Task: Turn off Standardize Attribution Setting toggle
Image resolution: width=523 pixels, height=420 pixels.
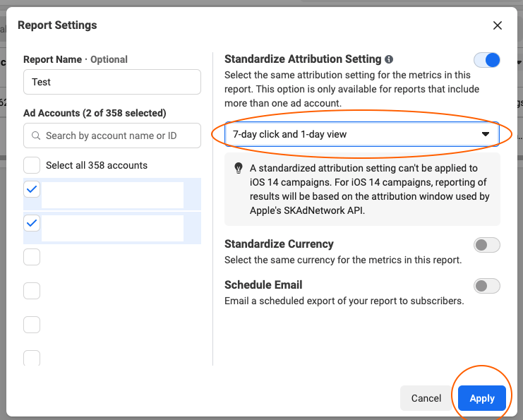Action: pos(486,61)
